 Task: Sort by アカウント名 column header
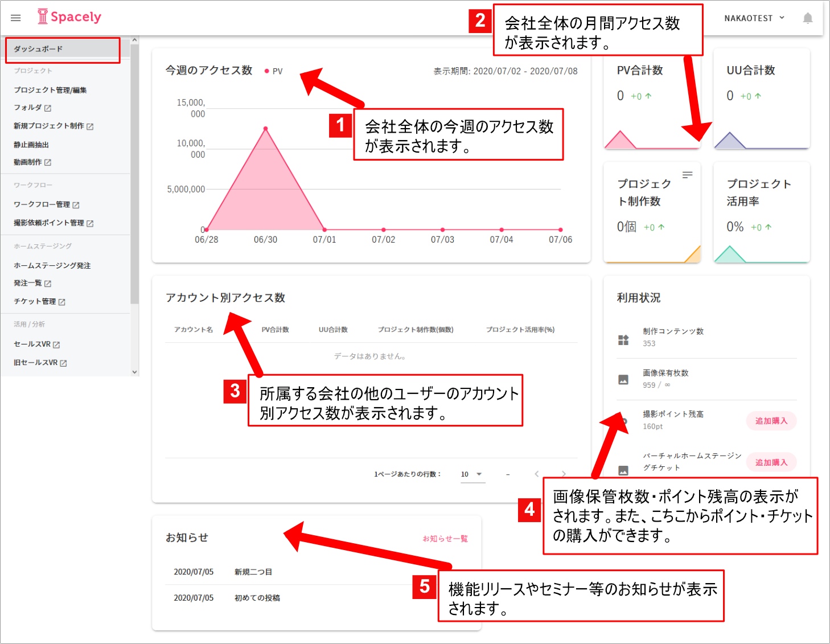point(194,330)
